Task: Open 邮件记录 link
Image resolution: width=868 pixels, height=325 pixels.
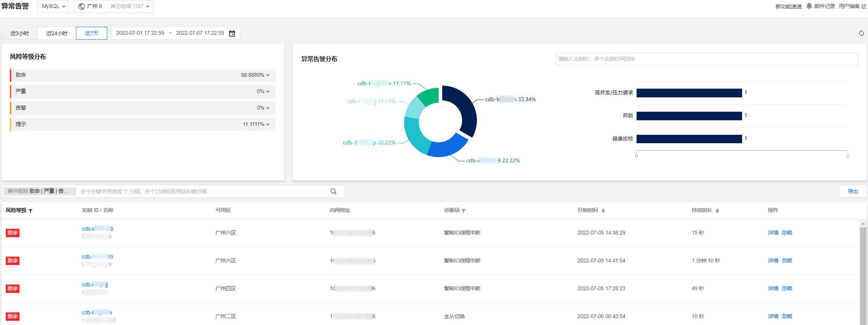Action: pyautogui.click(x=825, y=6)
